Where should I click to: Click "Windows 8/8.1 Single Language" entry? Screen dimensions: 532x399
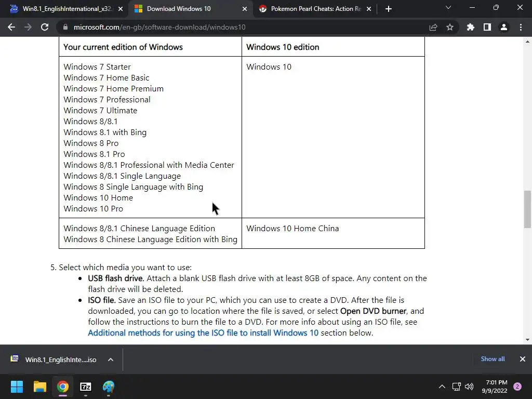[122, 176]
